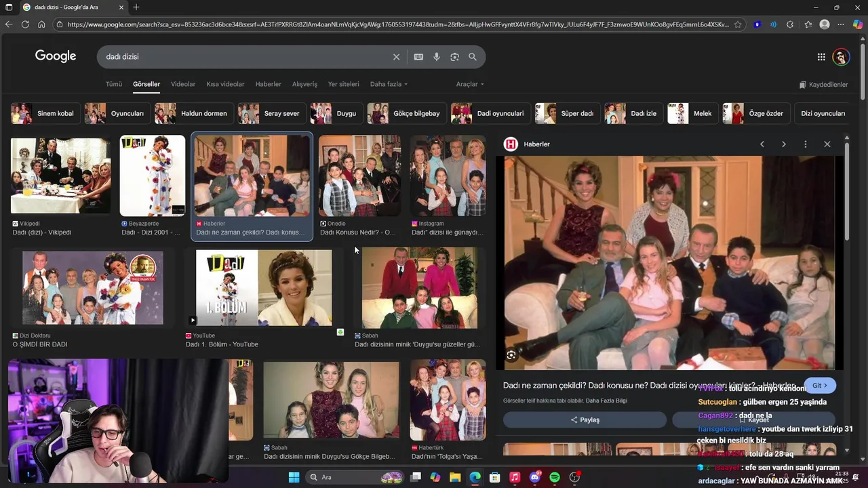868x488 pixels.
Task: Click the Google logo
Action: click(x=56, y=56)
